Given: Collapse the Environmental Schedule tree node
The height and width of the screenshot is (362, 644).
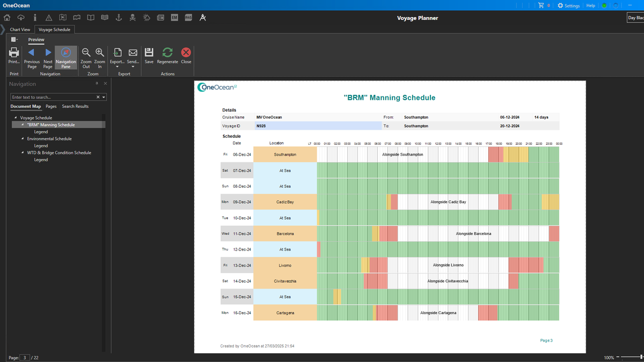Looking at the screenshot, I should click(23, 139).
